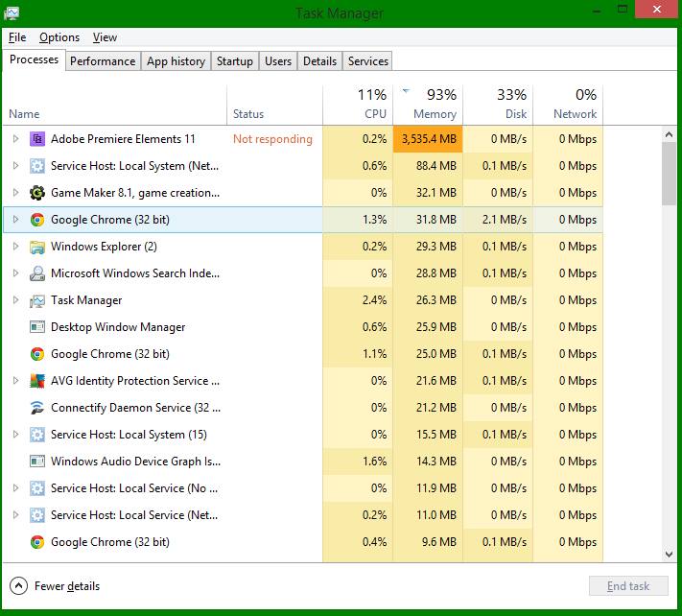
Task: Sort processes by CPU column
Action: coord(358,106)
